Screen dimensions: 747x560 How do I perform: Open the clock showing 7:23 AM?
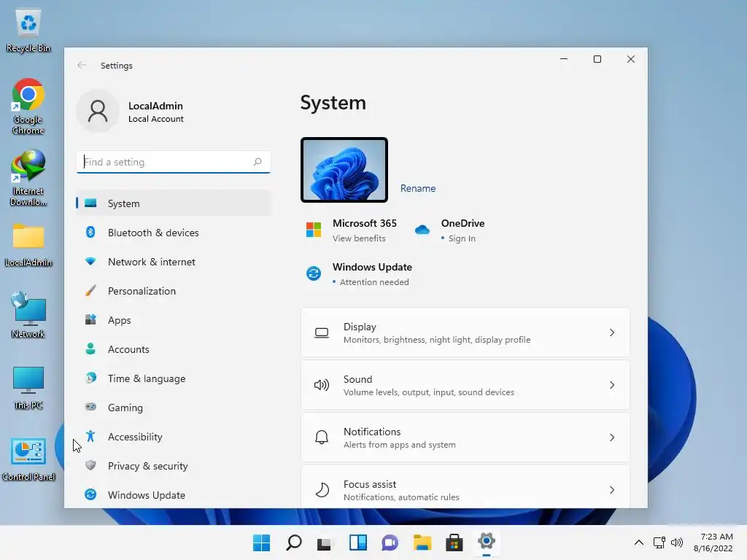pyautogui.click(x=713, y=542)
